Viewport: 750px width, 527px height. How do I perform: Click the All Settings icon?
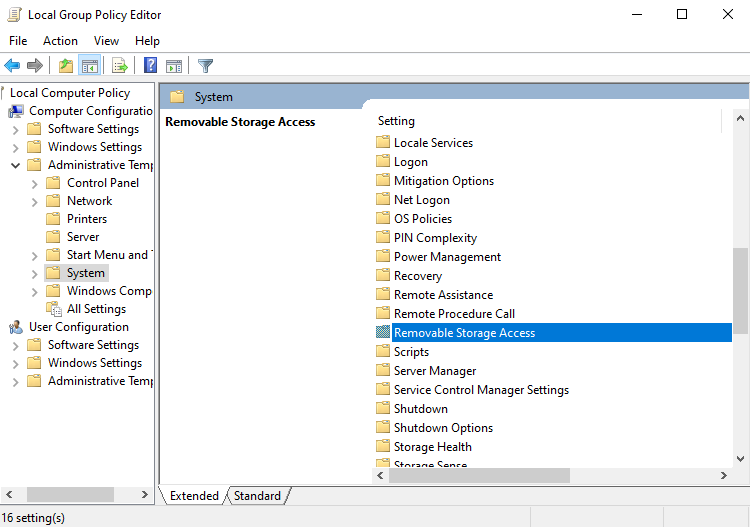point(54,309)
